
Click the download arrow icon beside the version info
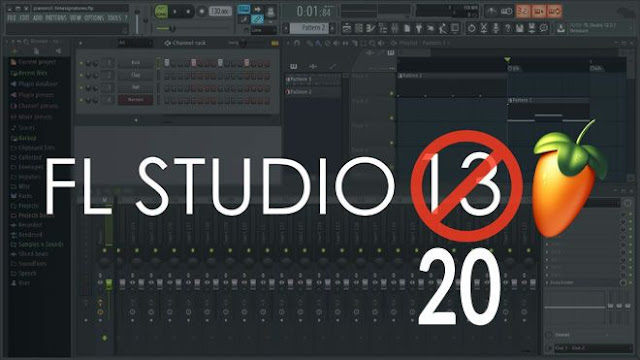tap(561, 28)
